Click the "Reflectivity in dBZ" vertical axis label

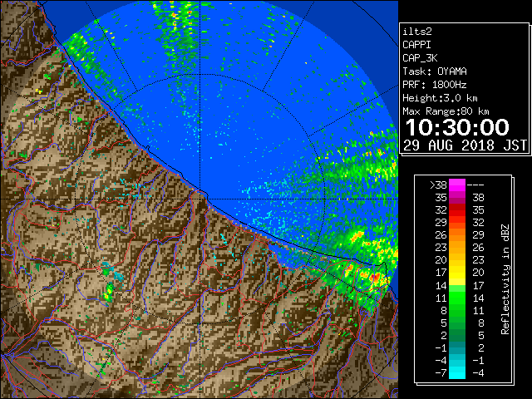click(x=505, y=279)
